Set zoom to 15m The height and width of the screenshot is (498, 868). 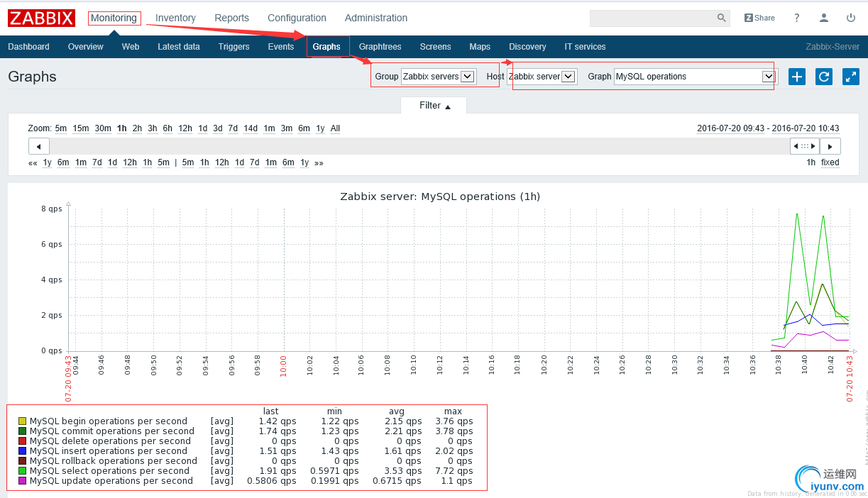coord(81,128)
